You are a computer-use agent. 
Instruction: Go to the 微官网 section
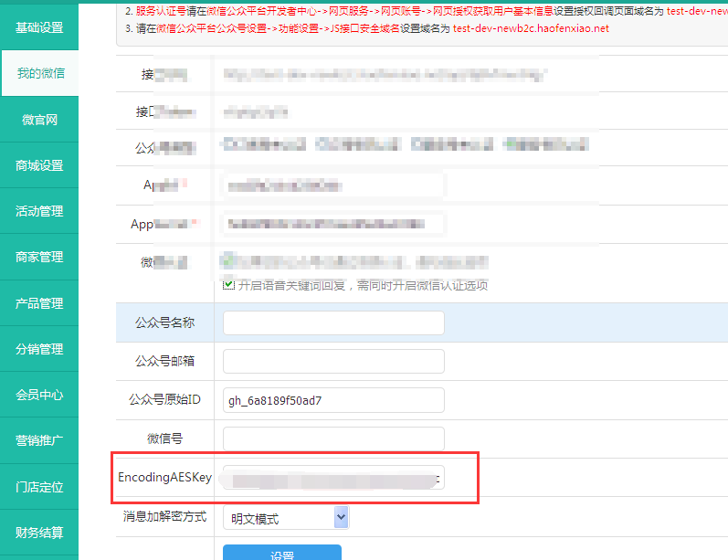tap(39, 120)
